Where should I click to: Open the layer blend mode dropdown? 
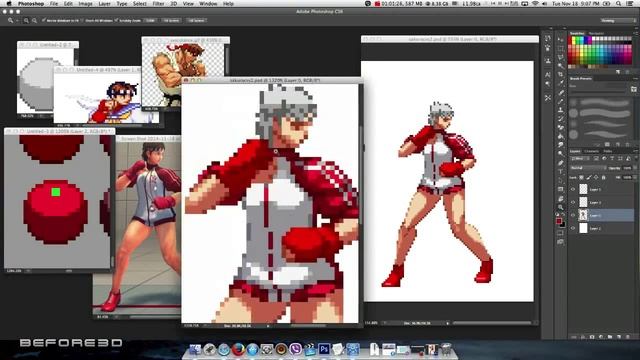tap(588, 168)
